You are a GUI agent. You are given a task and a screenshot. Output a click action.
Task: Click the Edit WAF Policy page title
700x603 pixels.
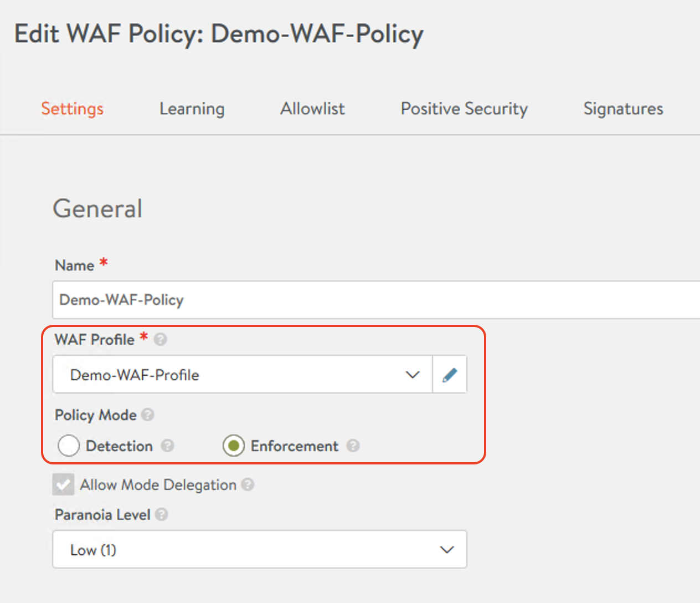[219, 34]
